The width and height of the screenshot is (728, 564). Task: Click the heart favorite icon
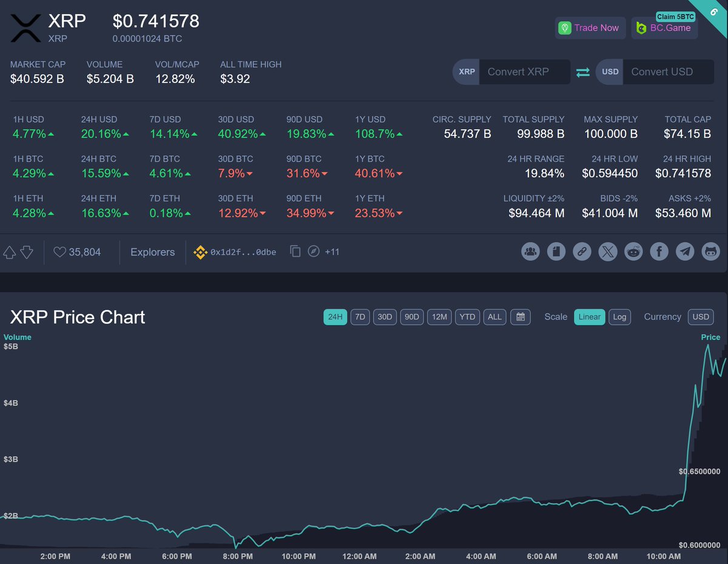(x=59, y=252)
